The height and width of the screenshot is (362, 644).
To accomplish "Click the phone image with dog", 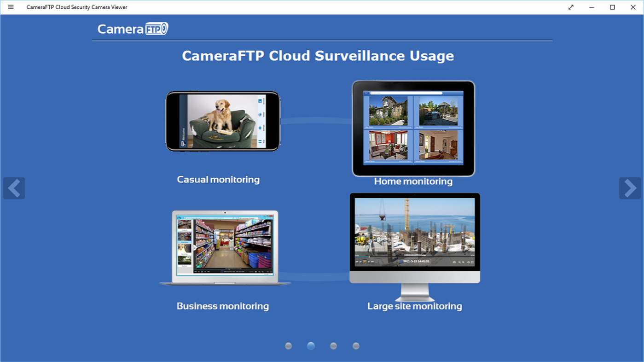I will pyautogui.click(x=223, y=121).
